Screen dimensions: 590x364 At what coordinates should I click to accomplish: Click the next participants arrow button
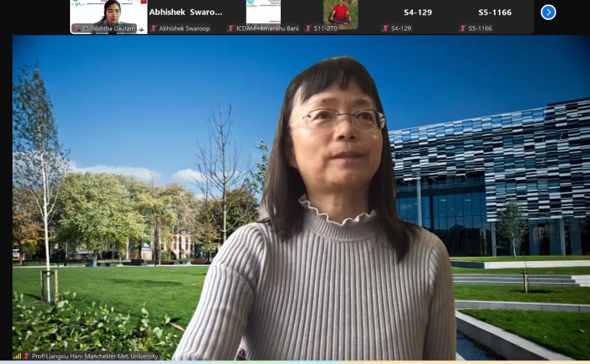coord(548,12)
